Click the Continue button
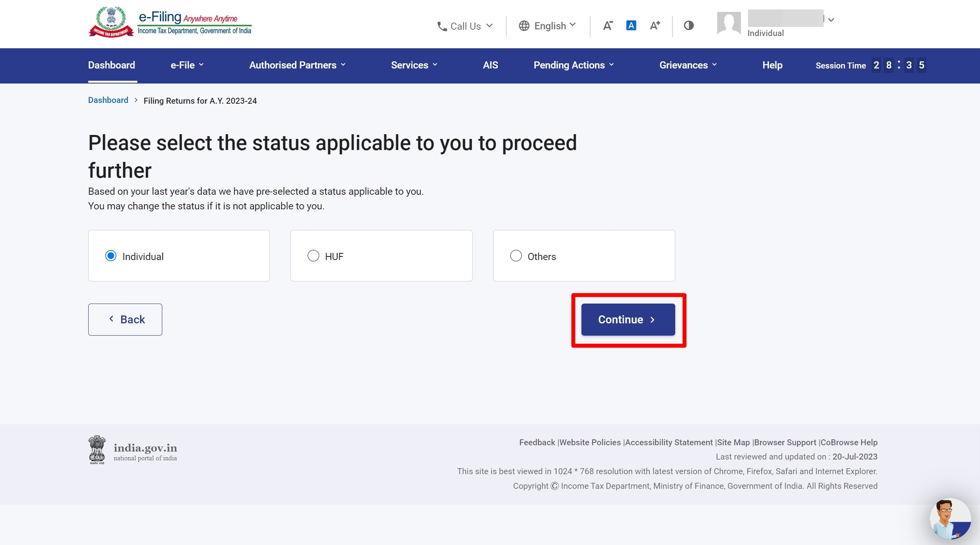This screenshot has height=545, width=980. point(627,319)
